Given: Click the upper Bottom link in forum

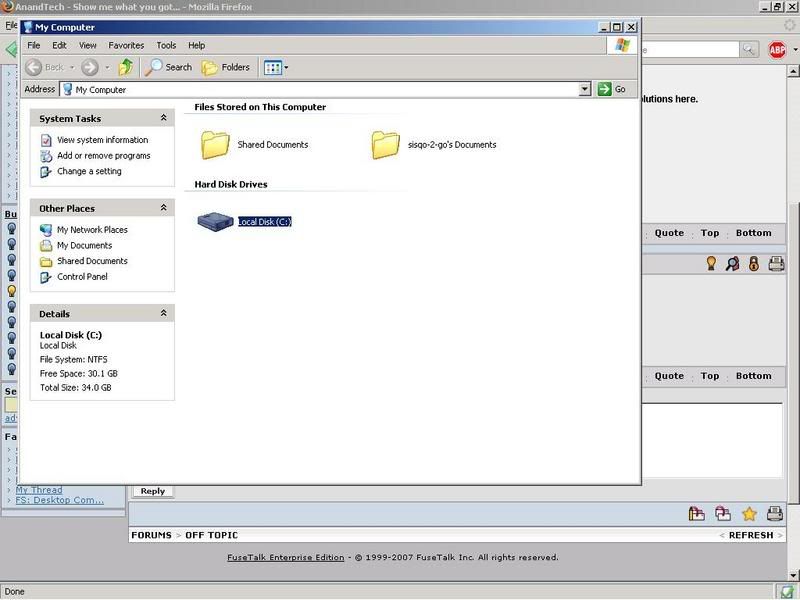Looking at the screenshot, I should click(x=753, y=233).
